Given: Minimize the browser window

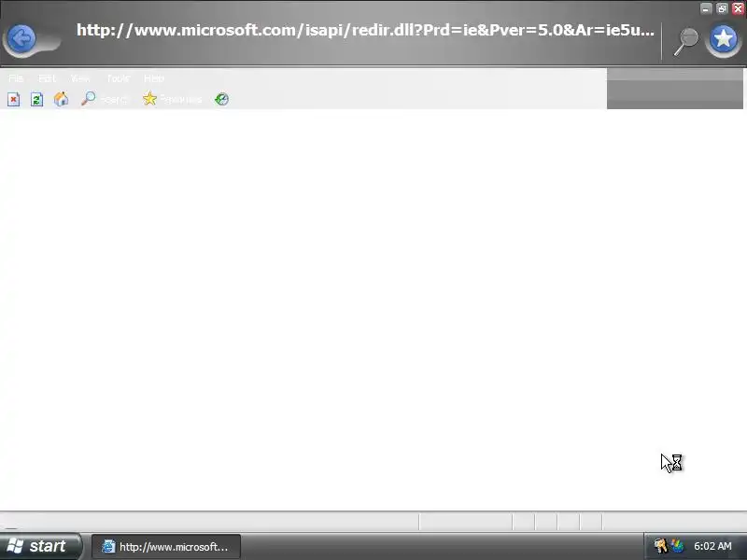Looking at the screenshot, I should 706,8.
